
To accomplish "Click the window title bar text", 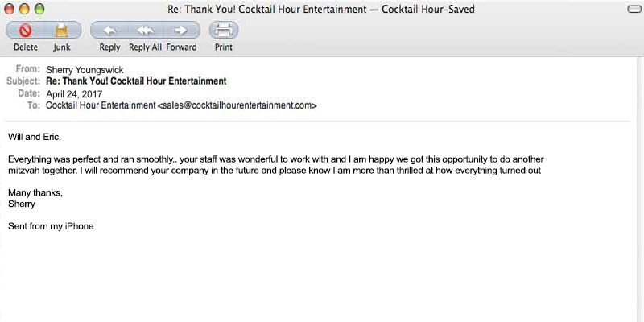I will (320, 9).
